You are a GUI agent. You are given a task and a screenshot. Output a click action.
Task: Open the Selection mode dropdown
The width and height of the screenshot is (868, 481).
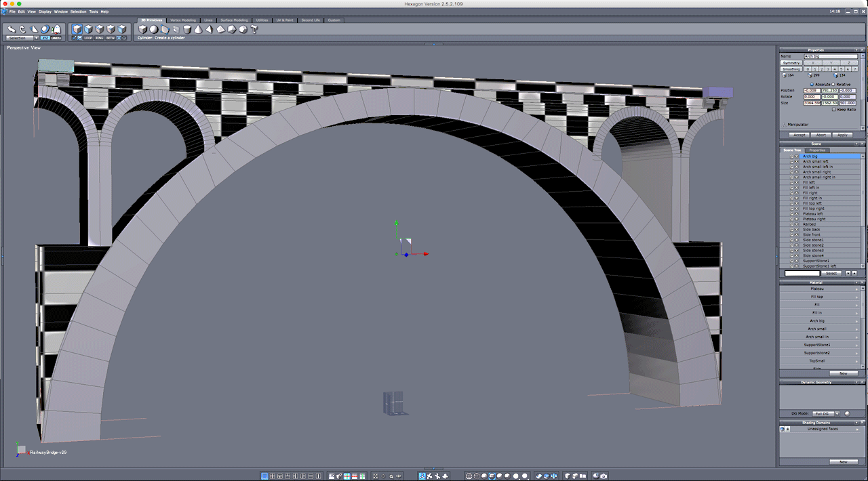(37, 37)
